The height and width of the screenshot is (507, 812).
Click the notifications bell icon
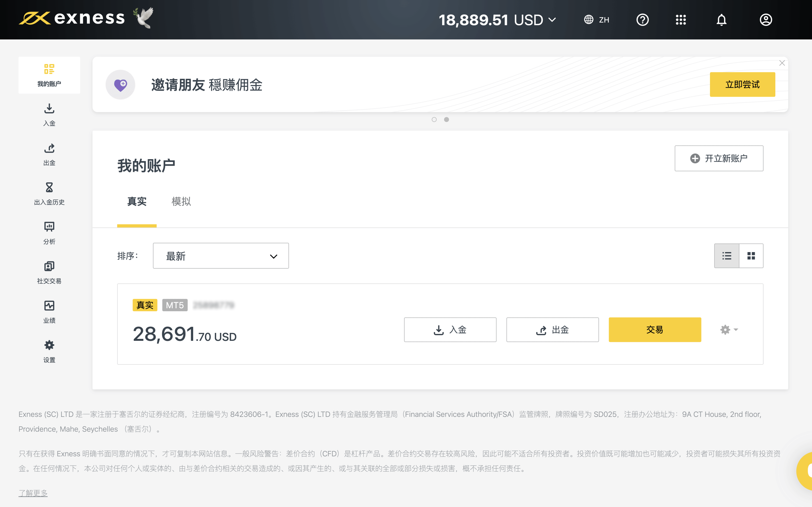click(x=721, y=20)
